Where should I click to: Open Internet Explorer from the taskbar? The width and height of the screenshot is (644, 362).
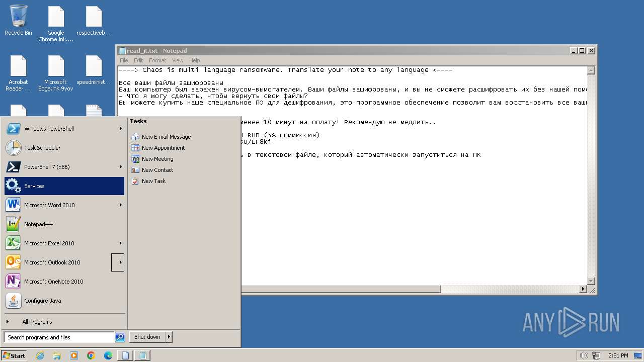pyautogui.click(x=40, y=355)
